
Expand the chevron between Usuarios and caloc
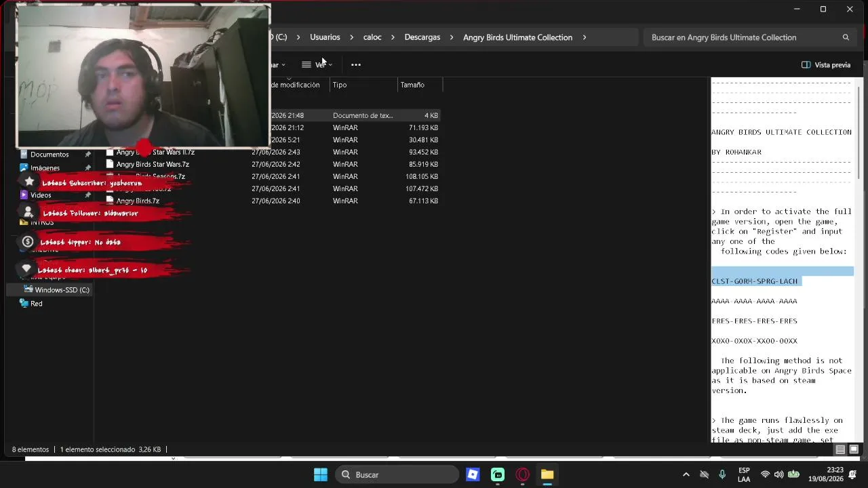(x=352, y=37)
